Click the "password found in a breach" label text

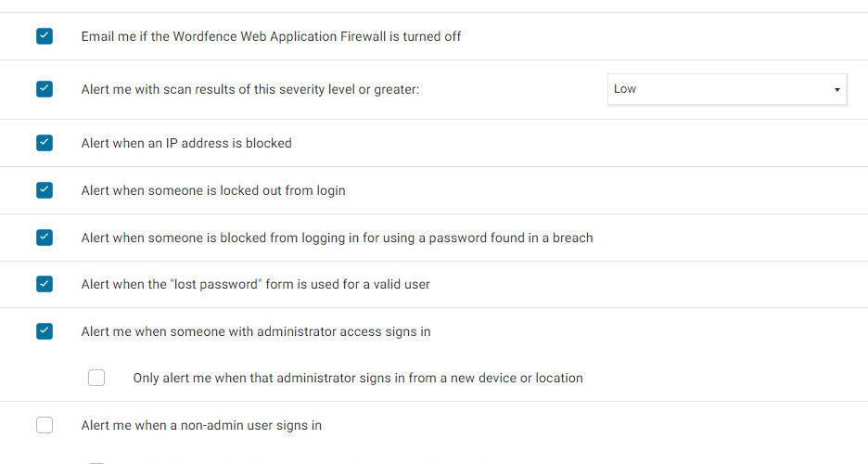click(x=337, y=238)
